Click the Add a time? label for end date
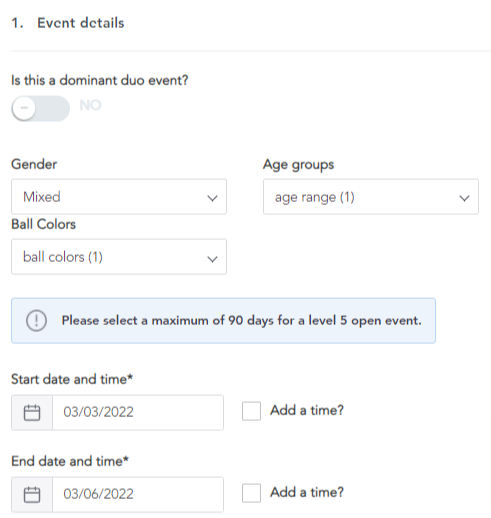The width and height of the screenshot is (491, 518). pos(307,492)
